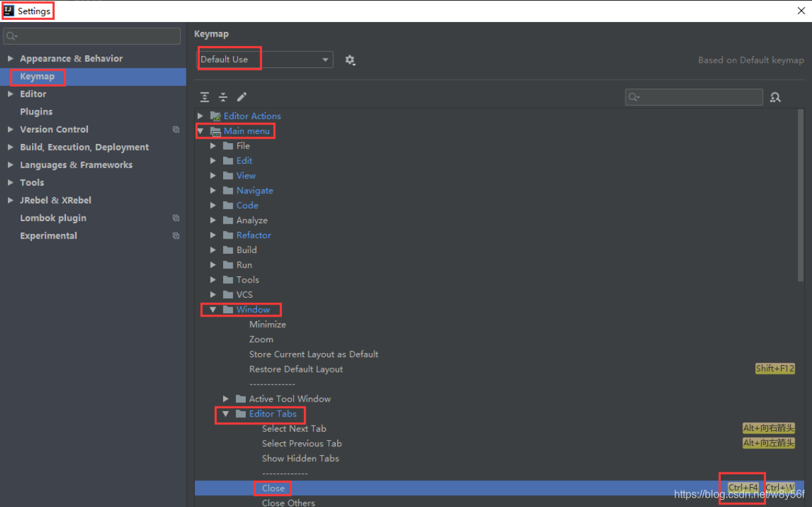The height and width of the screenshot is (507, 812).
Task: Click the keymap tree vertical scrollbar
Action: point(801,196)
